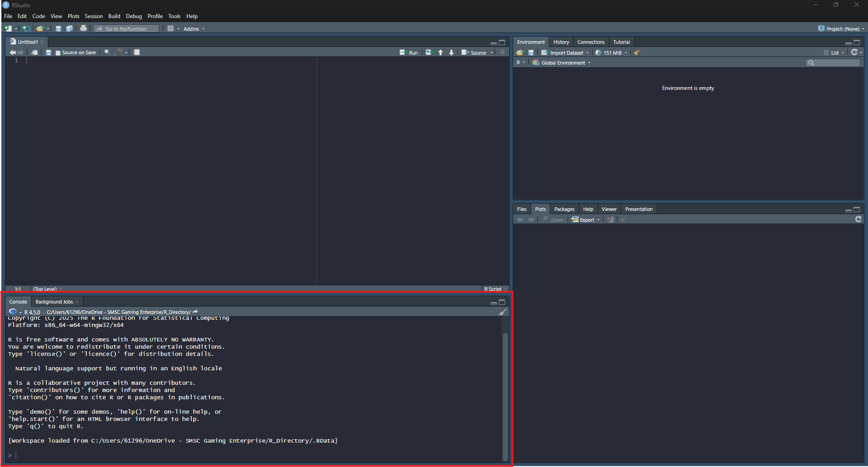Click the Go to file/function field
The width and height of the screenshot is (868, 467).
(x=127, y=29)
